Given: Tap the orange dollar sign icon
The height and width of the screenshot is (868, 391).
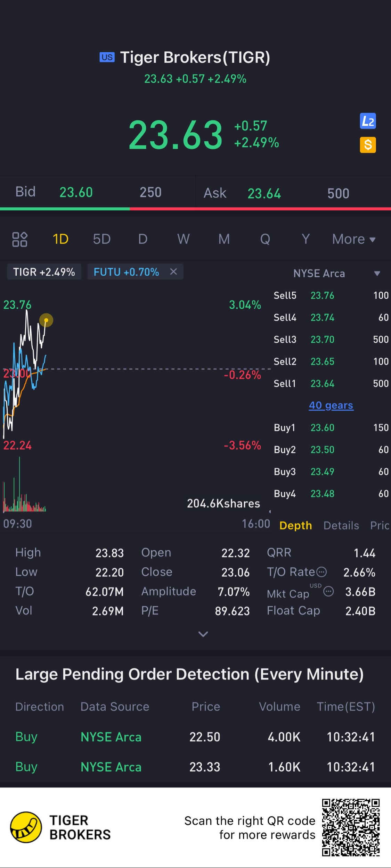Looking at the screenshot, I should (368, 145).
